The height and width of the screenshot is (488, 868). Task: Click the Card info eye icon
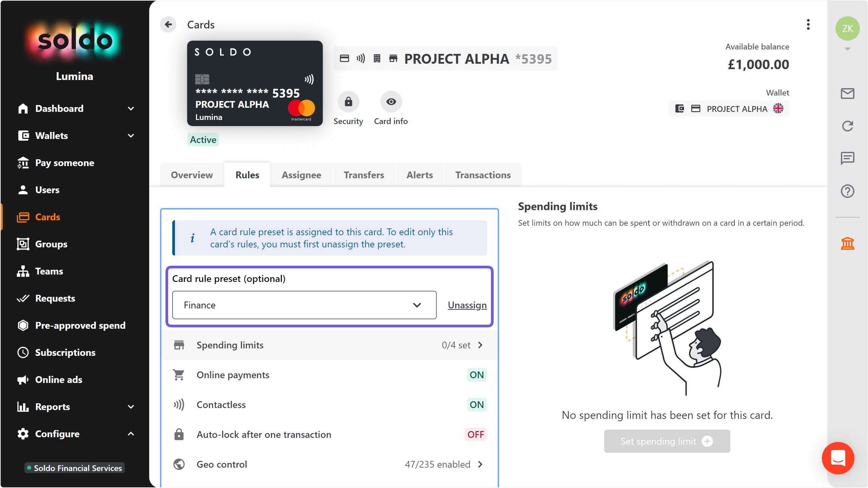click(391, 102)
